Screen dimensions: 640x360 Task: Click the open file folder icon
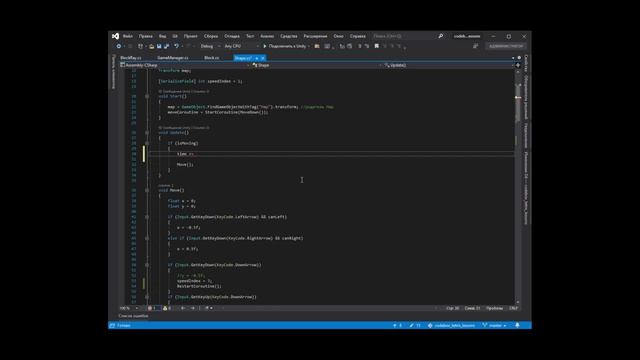[x=151, y=47]
